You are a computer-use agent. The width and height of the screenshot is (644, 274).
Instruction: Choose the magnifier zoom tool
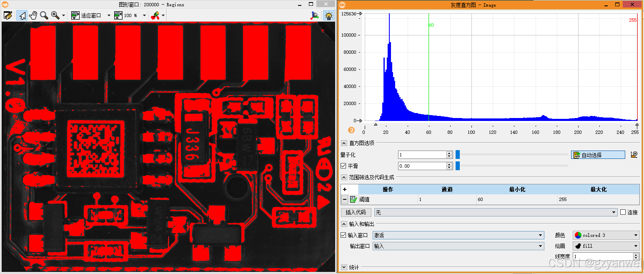pyautogui.click(x=44, y=15)
